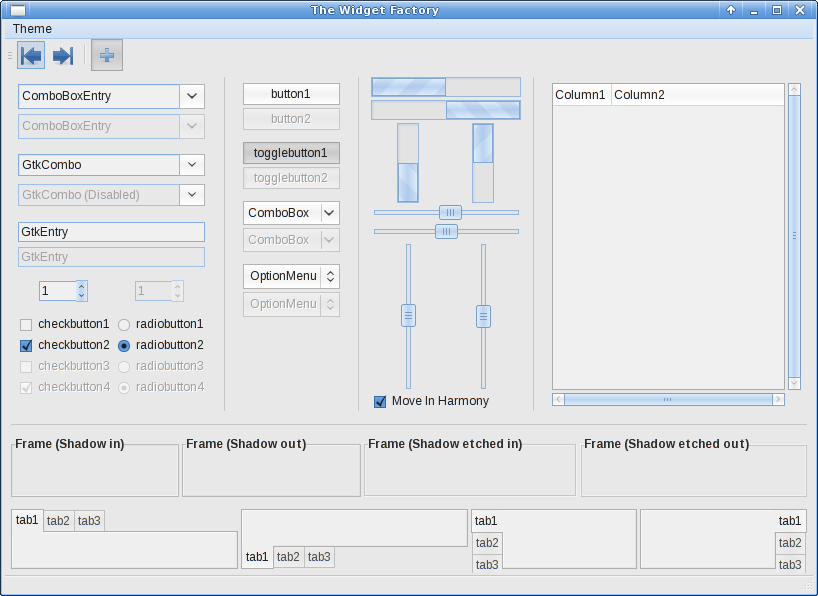Screen dimensions: 818x596
Task: Click the right vertical progress bar
Action: coord(483,163)
